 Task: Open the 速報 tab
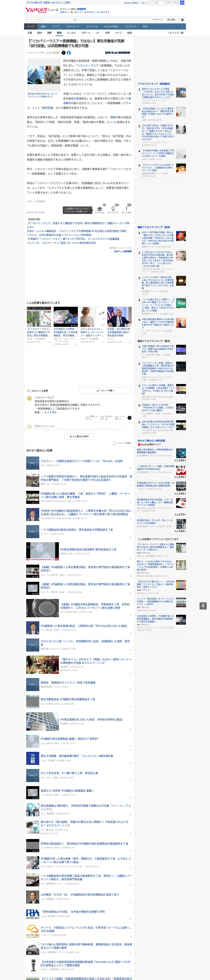[x=43, y=27]
